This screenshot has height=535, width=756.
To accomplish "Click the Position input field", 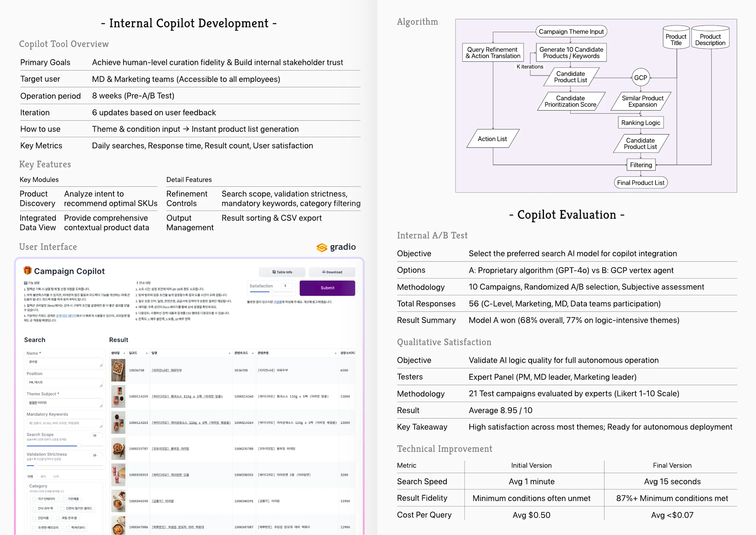I will pyautogui.click(x=65, y=383).
